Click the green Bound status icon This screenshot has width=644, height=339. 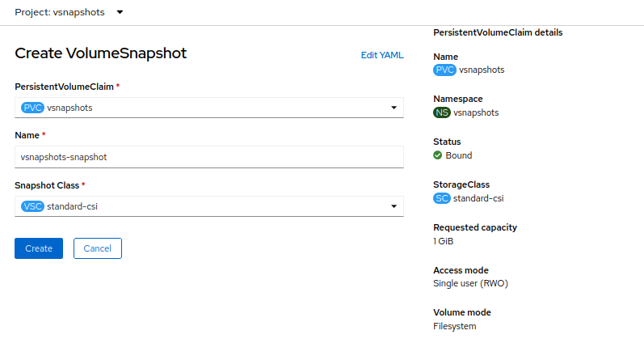coord(437,155)
